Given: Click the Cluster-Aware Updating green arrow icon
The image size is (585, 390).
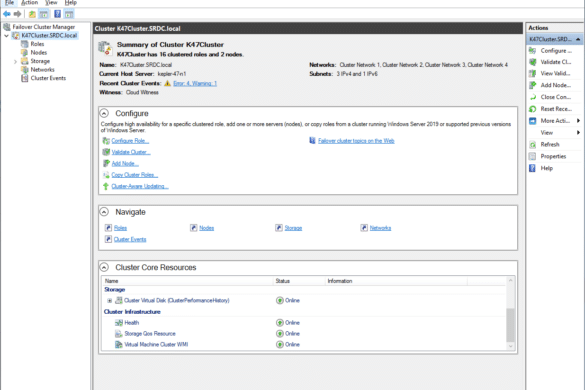Looking at the screenshot, I should (x=106, y=186).
